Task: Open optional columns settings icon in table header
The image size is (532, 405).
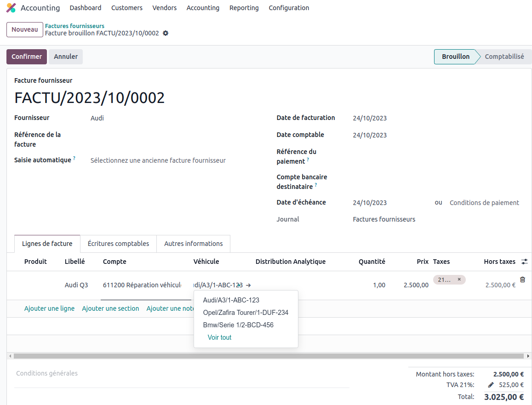Action: (x=525, y=262)
